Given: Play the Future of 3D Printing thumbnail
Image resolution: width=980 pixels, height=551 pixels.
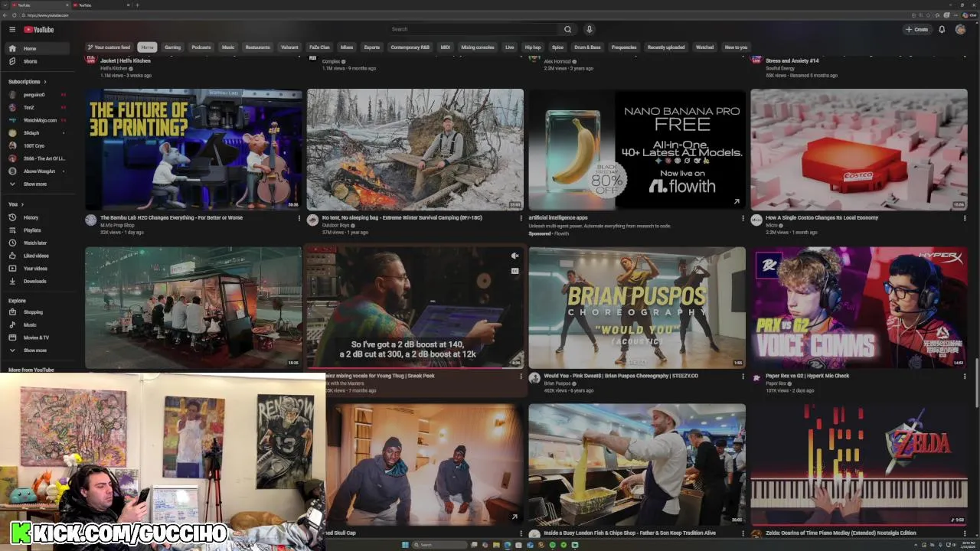Looking at the screenshot, I should pos(194,149).
